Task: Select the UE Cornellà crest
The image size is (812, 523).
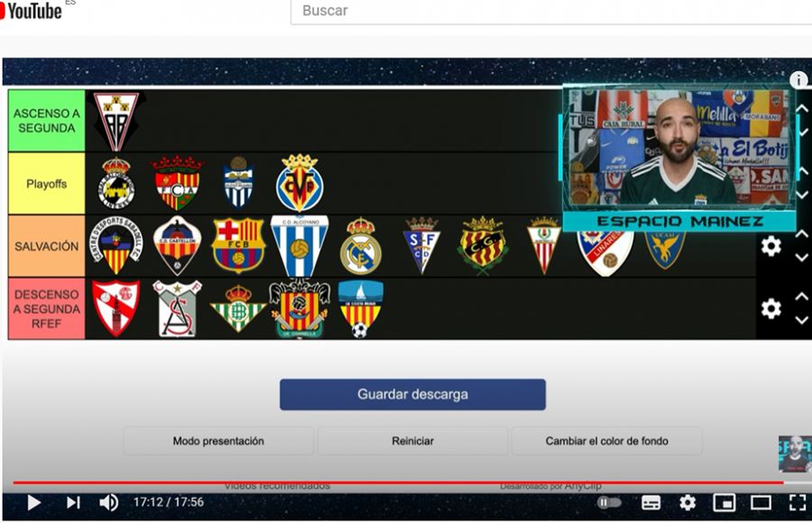Action: pos(300,308)
